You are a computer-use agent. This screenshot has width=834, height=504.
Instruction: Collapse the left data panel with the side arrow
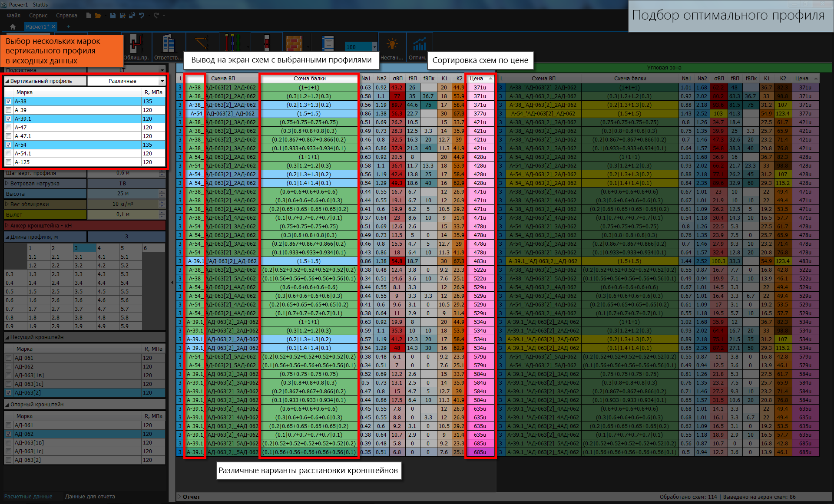[172, 282]
